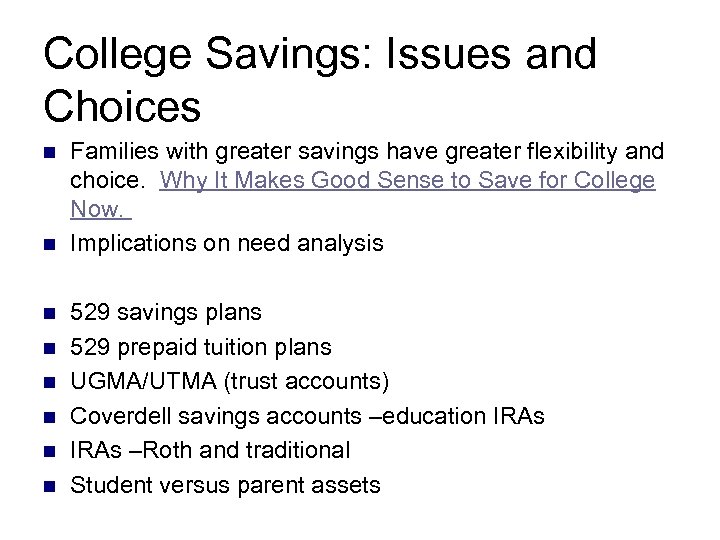Click the bullet next to 'Implications on need analysis'
Image resolution: width=720 pixels, height=540 pixels.
point(47,244)
